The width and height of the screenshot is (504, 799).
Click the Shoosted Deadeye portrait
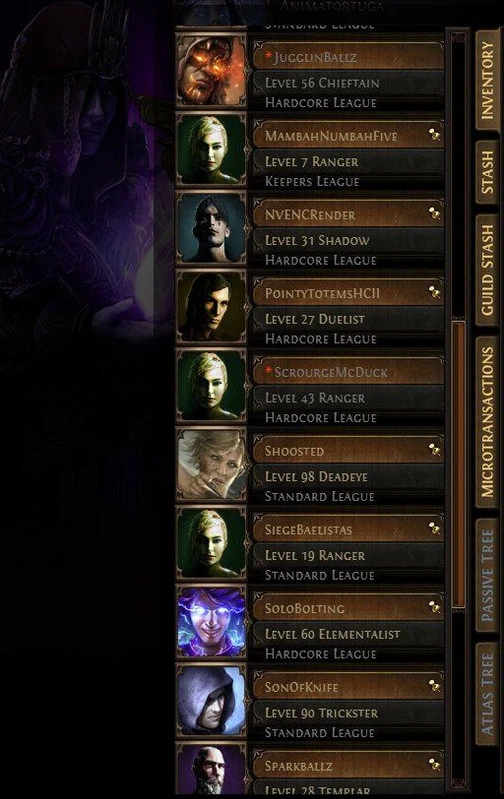pyautogui.click(x=211, y=465)
